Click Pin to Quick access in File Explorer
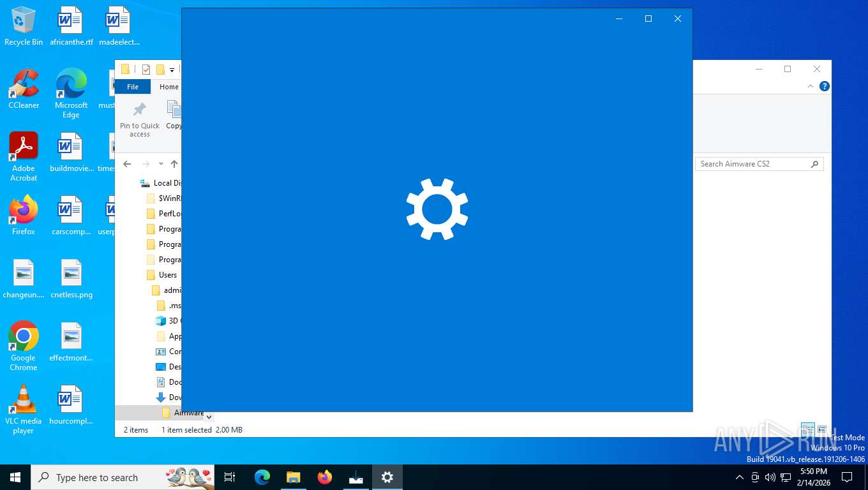 click(x=140, y=119)
